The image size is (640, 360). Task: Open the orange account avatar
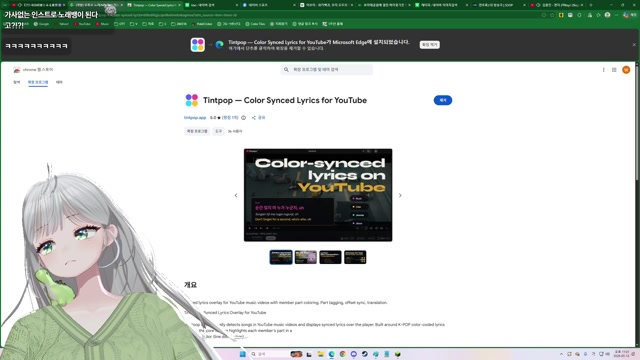pyautogui.click(x=626, y=70)
